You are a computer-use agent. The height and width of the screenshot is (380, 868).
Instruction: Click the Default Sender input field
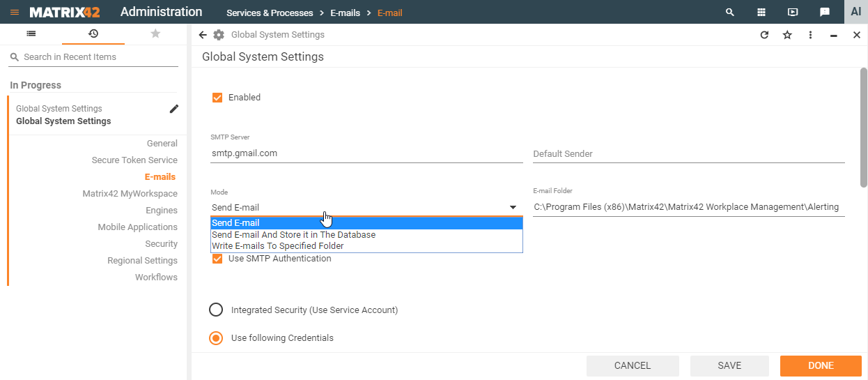click(688, 154)
